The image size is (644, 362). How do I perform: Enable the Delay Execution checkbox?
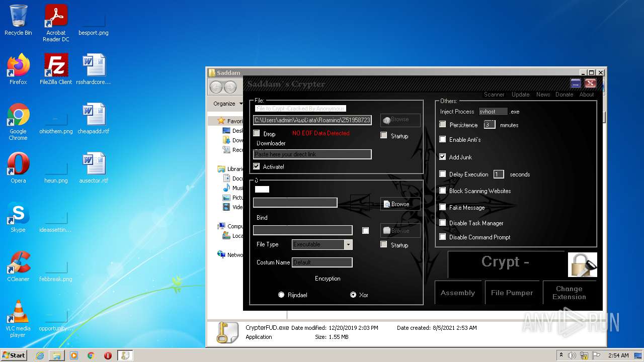(443, 174)
